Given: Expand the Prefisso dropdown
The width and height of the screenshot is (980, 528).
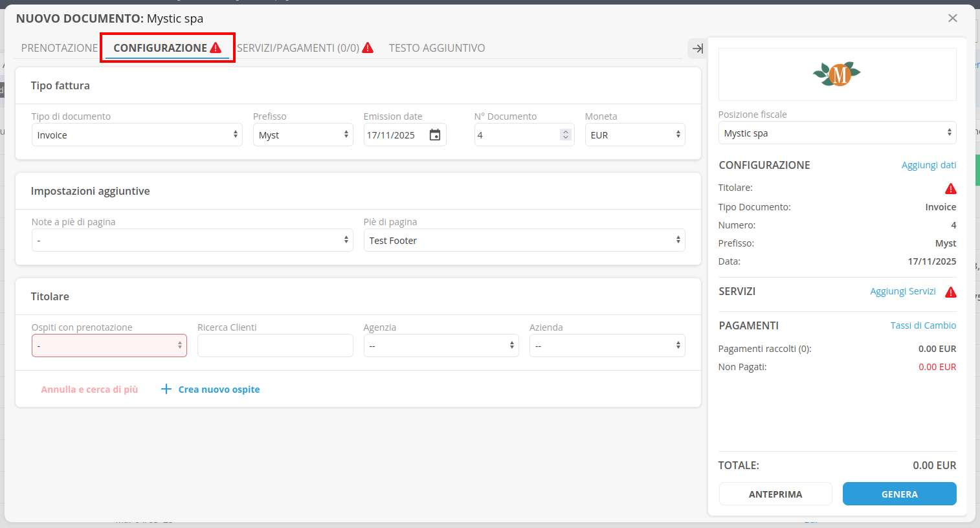Looking at the screenshot, I should 302,135.
